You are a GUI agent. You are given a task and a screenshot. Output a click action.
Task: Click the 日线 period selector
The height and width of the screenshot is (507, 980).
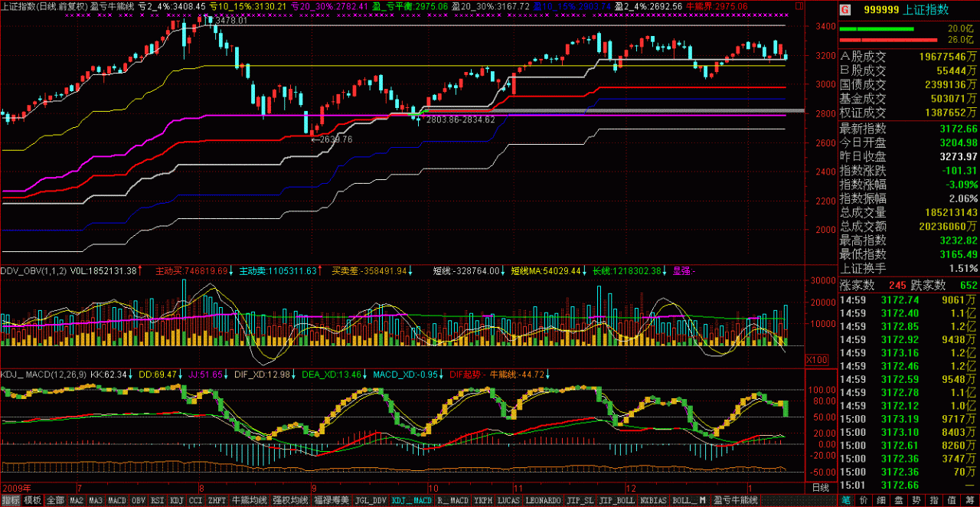pyautogui.click(x=820, y=487)
